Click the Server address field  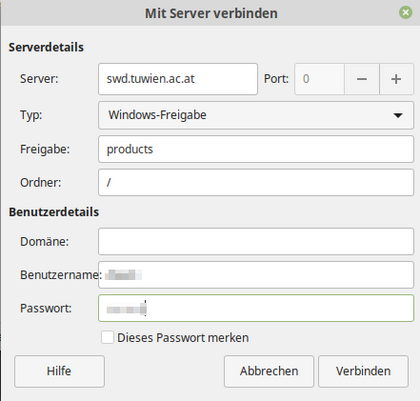178,79
